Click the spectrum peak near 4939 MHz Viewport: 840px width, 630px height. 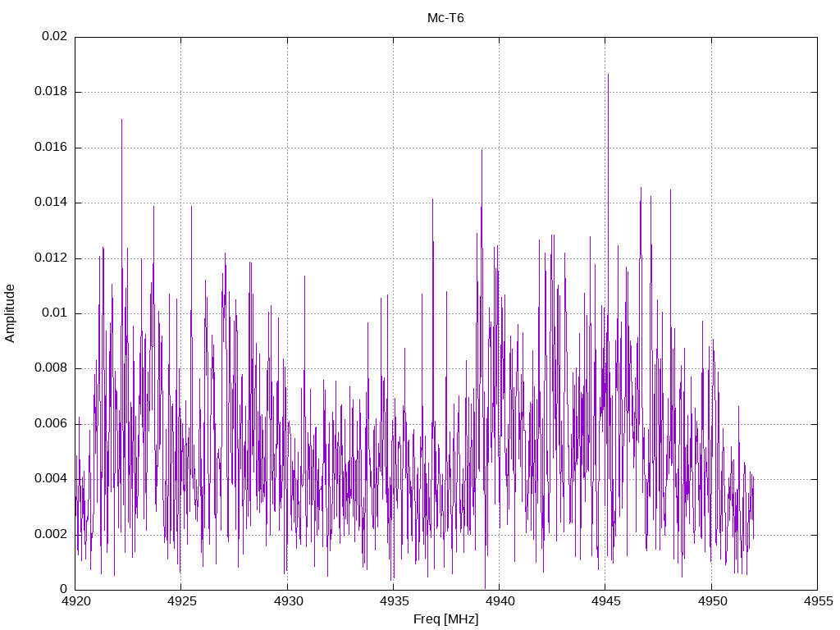(x=482, y=150)
